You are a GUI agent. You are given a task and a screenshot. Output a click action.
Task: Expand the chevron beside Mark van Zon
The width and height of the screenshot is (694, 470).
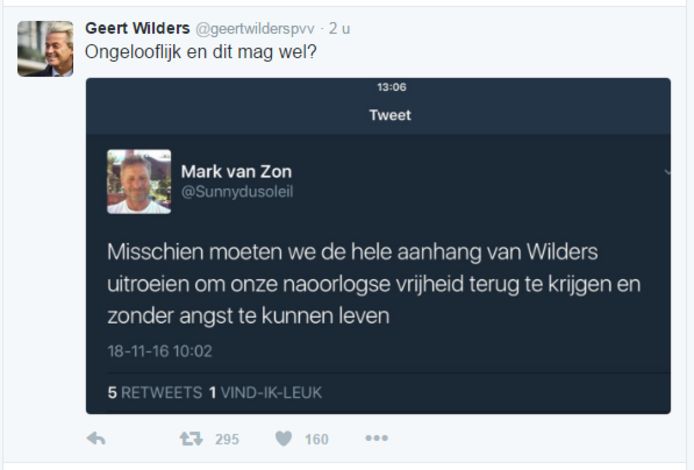click(667, 172)
